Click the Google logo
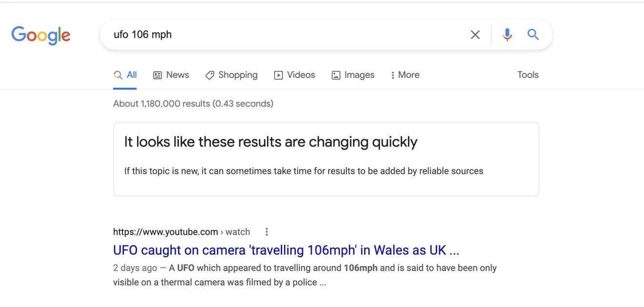 point(41,35)
